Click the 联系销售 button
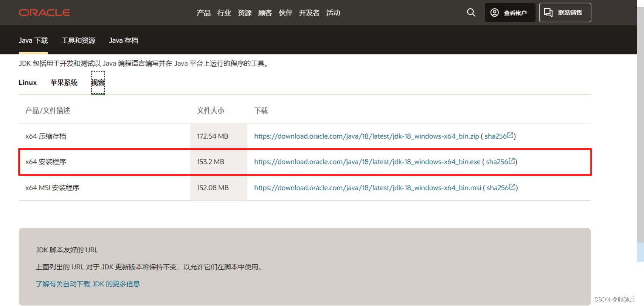This screenshot has width=644, height=306. click(x=565, y=12)
